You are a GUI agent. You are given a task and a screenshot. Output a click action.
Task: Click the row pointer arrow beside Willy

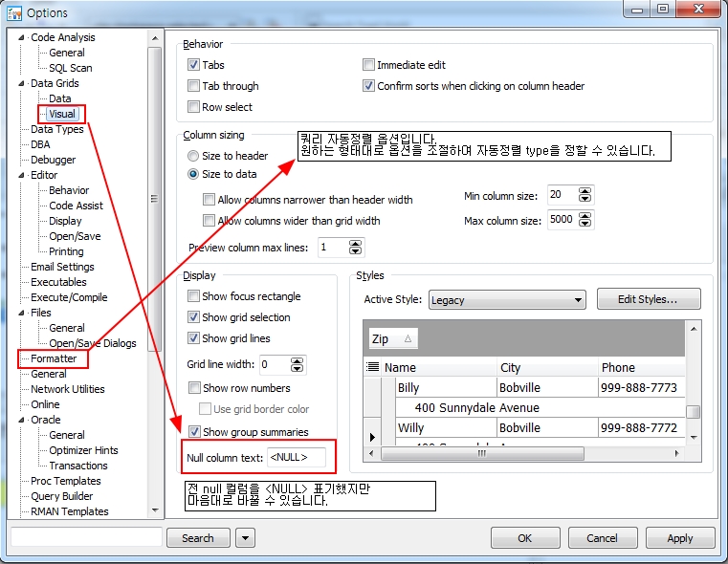pyautogui.click(x=372, y=437)
